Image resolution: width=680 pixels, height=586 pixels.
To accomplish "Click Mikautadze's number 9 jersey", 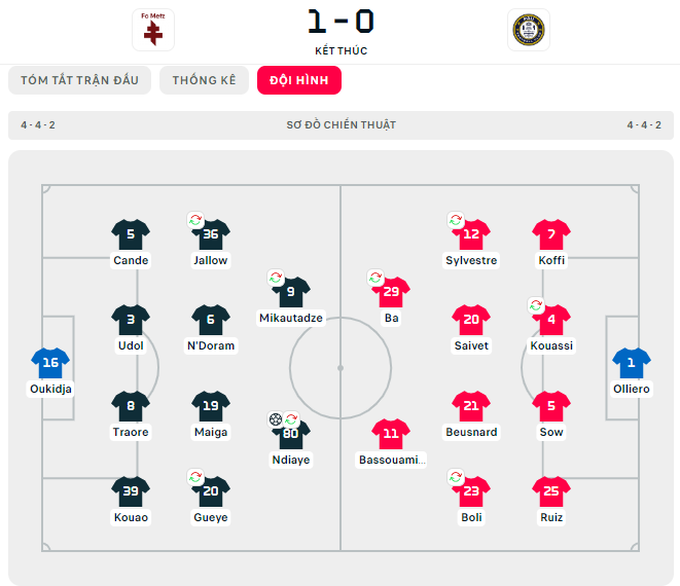I will (x=291, y=293).
